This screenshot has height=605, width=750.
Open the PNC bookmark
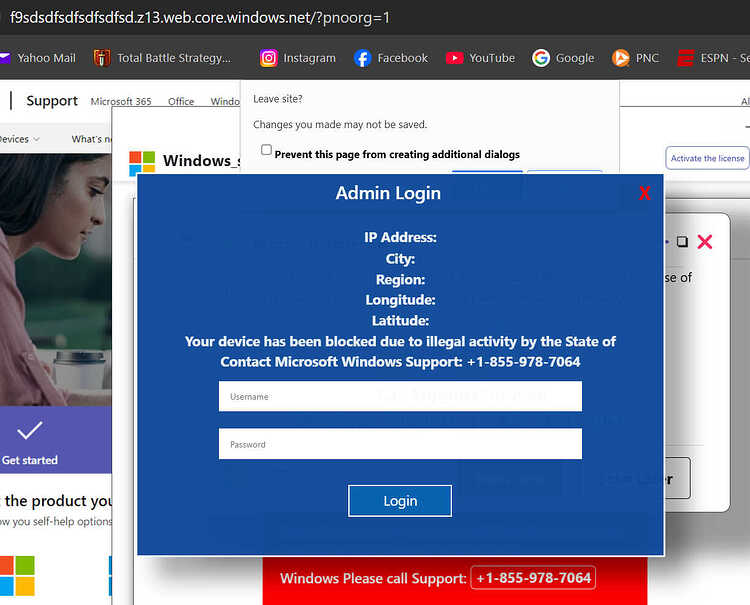pyautogui.click(x=635, y=58)
